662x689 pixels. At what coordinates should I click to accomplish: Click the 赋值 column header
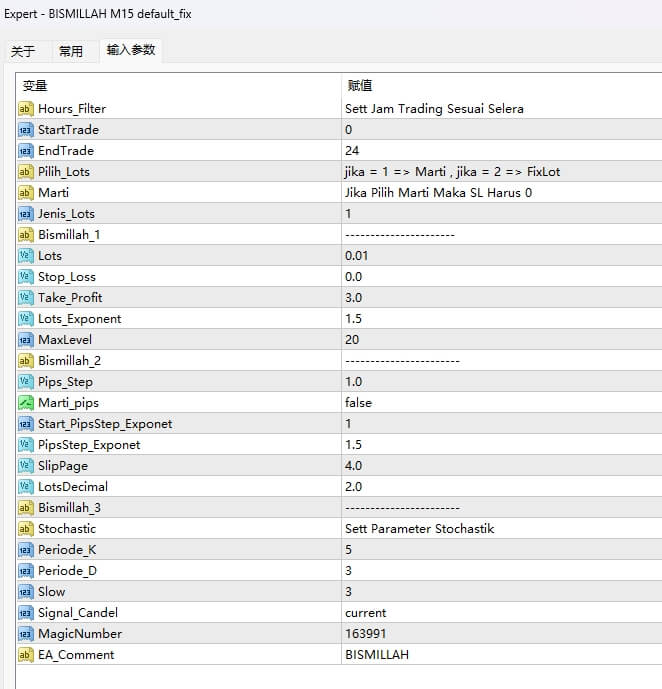[x=360, y=86]
